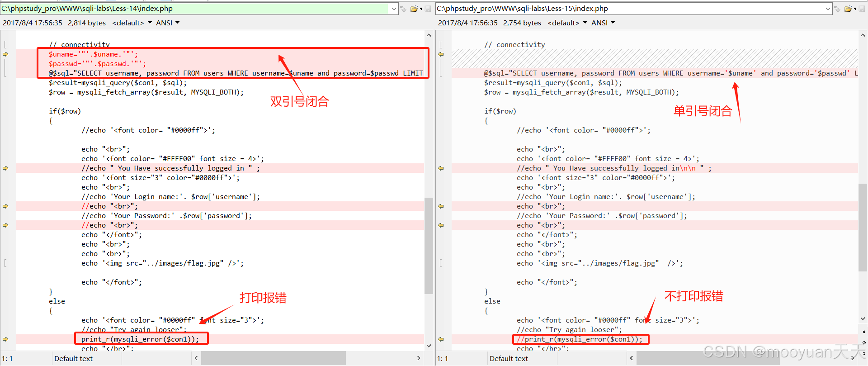The height and width of the screenshot is (366, 868).
Task: Click left pane vertical scrollbar up arrow
Action: click(x=429, y=35)
